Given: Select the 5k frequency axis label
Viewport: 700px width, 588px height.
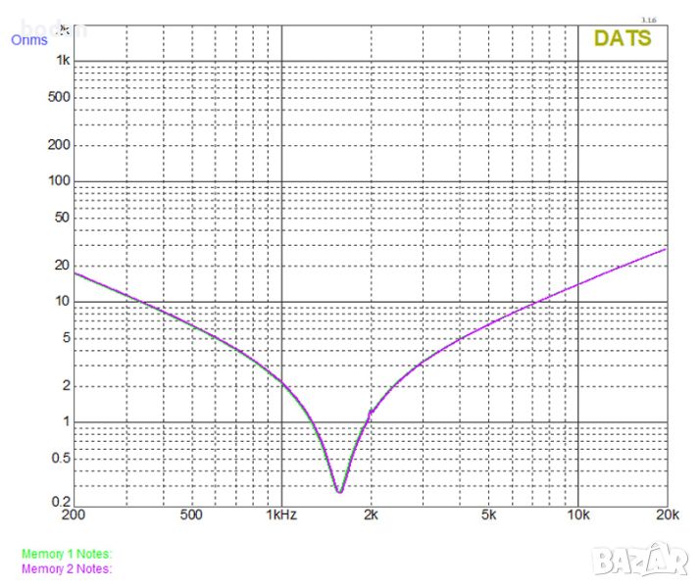Looking at the screenshot, I should (489, 514).
